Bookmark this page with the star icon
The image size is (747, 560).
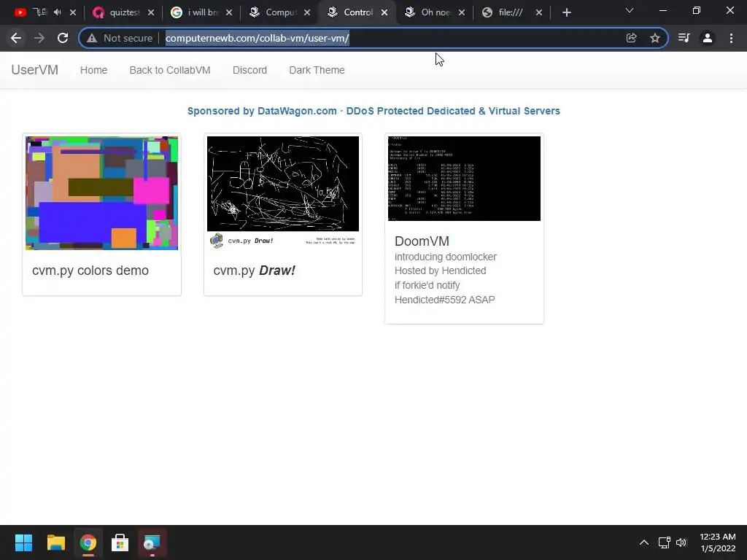[x=655, y=38]
